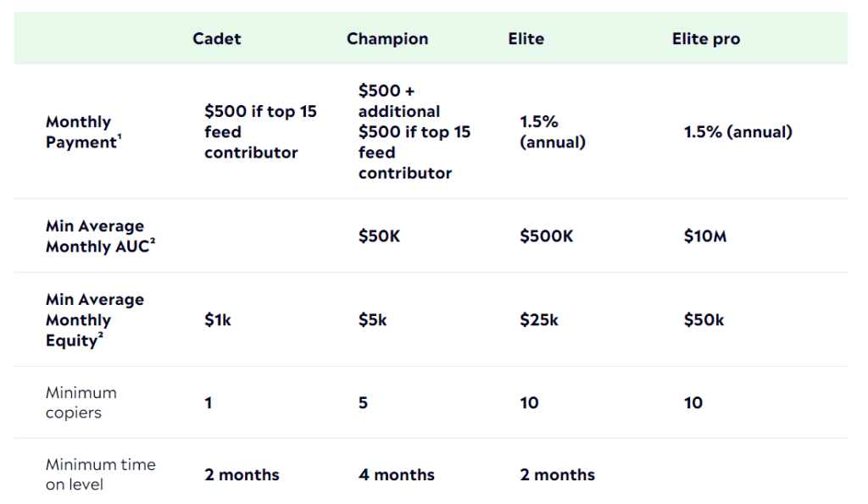
Task: Select the $50K Champion AUC value
Action: click(379, 236)
